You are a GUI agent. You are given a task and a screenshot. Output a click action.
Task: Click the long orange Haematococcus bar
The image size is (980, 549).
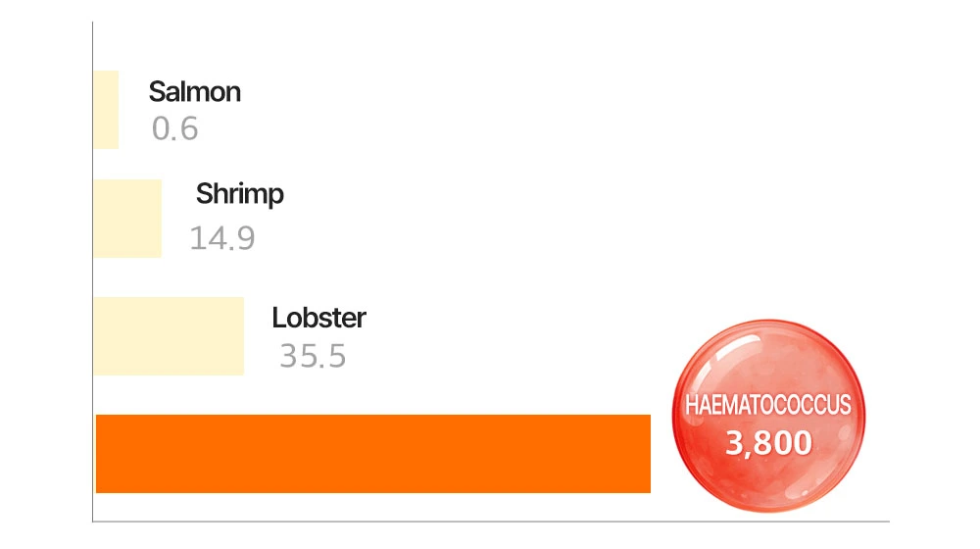(x=372, y=454)
